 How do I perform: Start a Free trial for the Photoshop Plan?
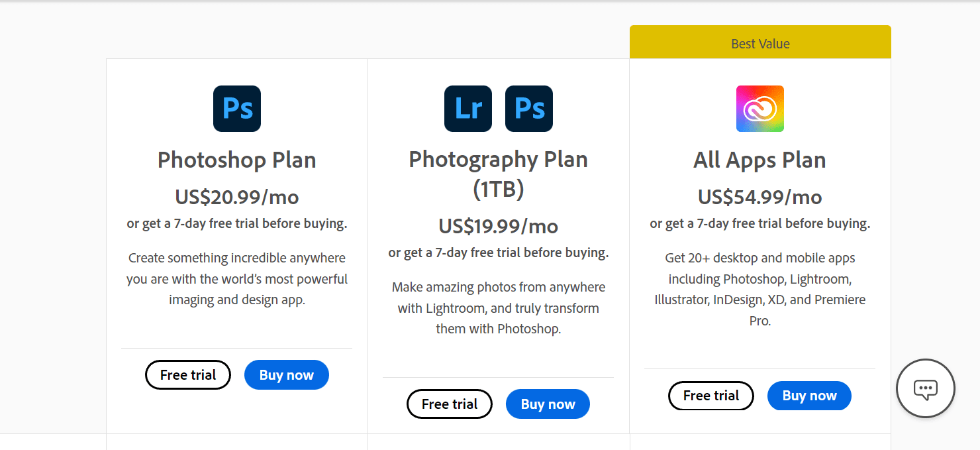coord(187,374)
